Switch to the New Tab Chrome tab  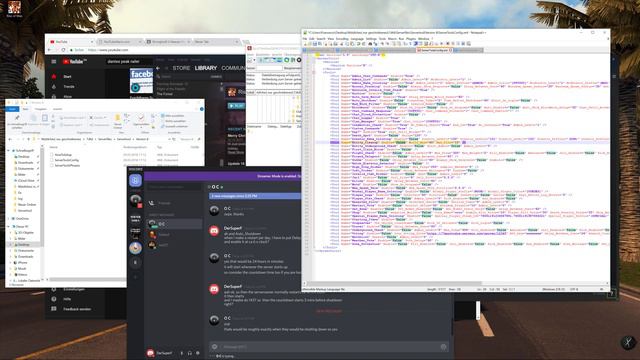pos(215,42)
